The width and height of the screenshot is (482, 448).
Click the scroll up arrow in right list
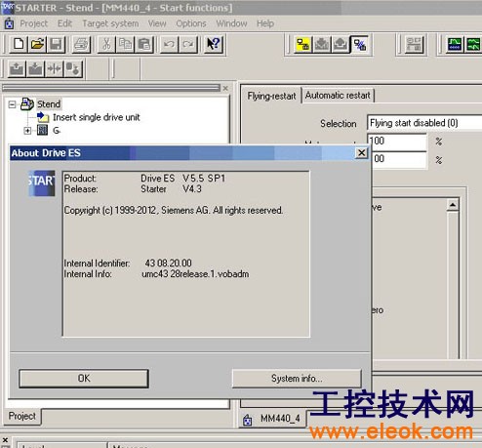pyautogui.click(x=453, y=205)
